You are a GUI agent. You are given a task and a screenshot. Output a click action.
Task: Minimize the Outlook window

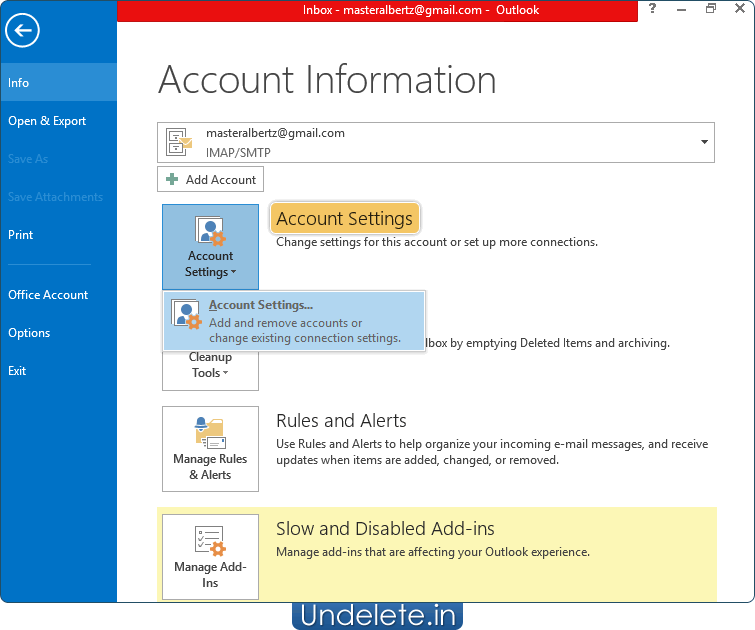pos(681,8)
